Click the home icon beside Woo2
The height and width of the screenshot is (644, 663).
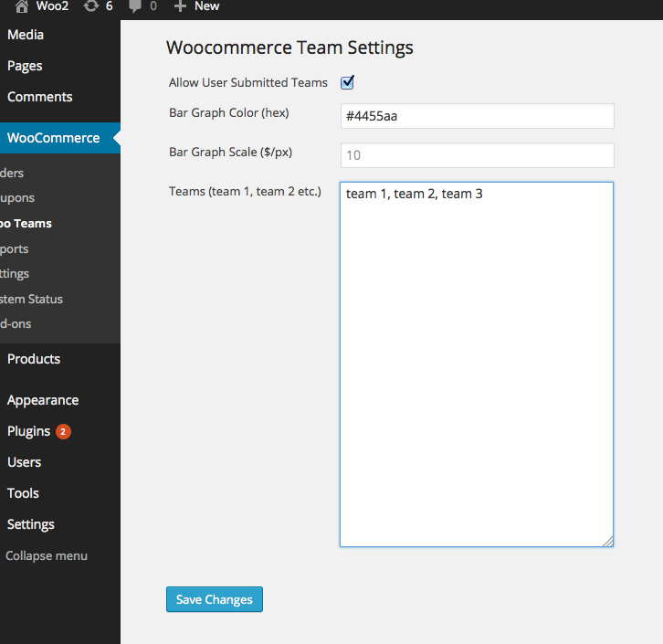click(x=22, y=6)
